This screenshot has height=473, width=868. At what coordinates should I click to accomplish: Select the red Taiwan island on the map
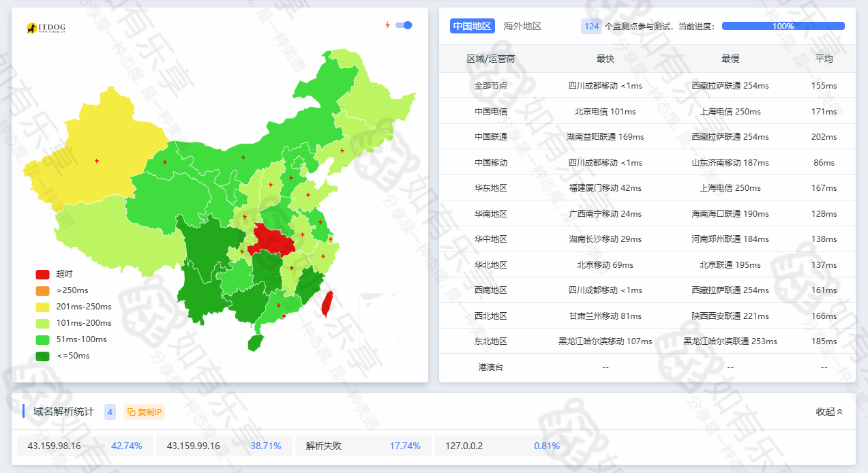[x=327, y=304]
